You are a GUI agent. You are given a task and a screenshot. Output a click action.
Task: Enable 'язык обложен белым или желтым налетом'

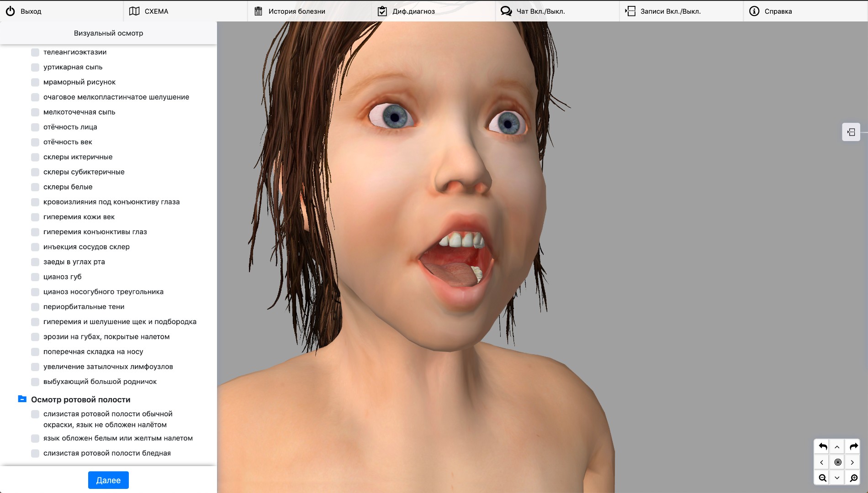(35, 439)
